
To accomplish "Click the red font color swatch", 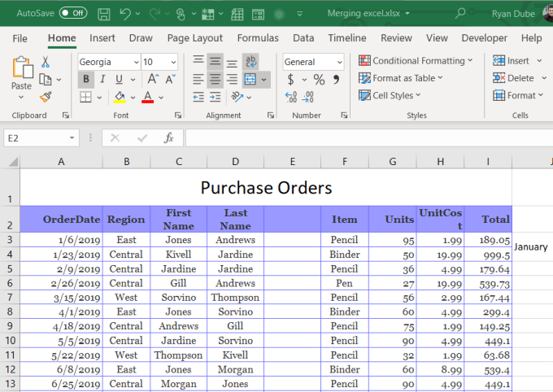I will (147, 97).
